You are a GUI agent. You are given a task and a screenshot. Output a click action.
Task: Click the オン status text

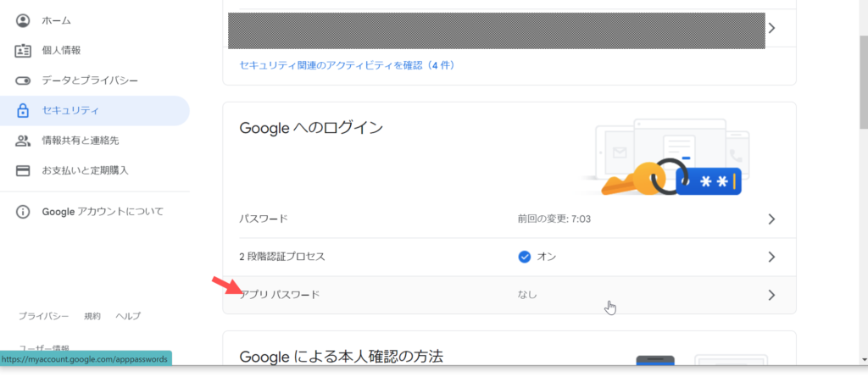click(547, 257)
